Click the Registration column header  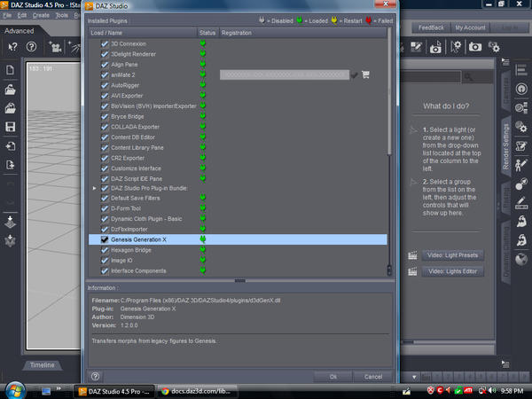pos(302,33)
